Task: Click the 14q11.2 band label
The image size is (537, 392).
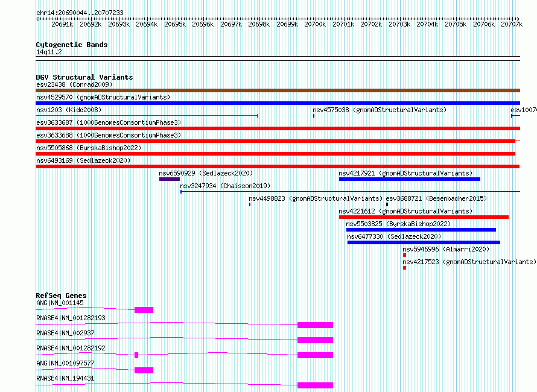Action: tap(49, 52)
